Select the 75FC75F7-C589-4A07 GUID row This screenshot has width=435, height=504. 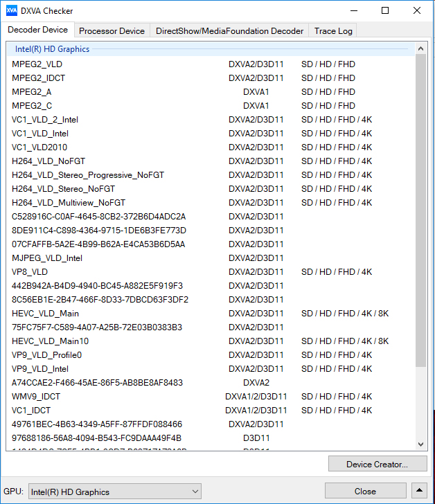click(x=211, y=327)
